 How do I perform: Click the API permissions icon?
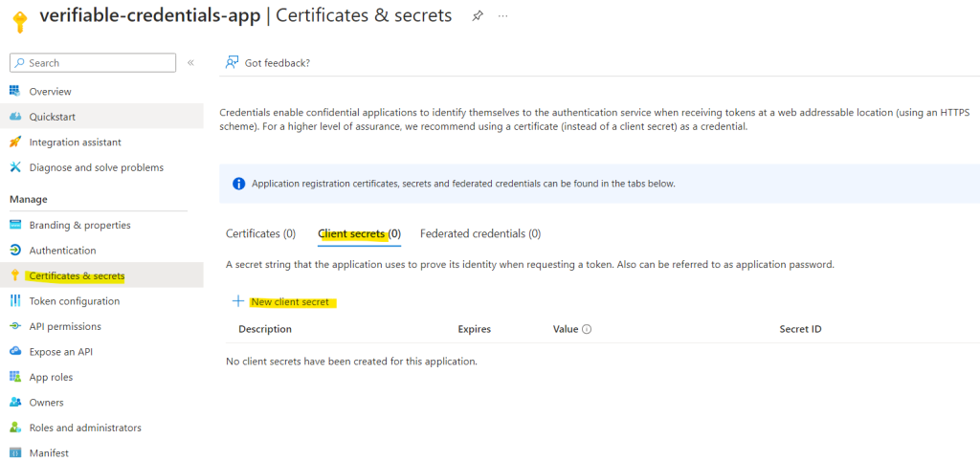tap(15, 326)
